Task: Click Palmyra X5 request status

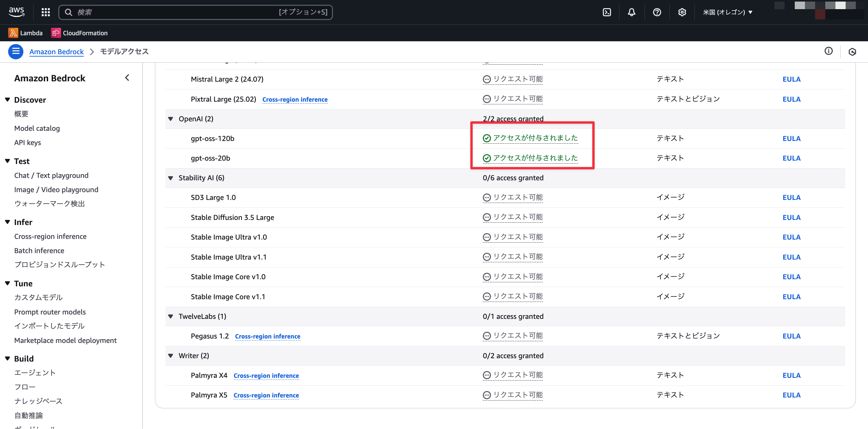Action: tap(513, 395)
